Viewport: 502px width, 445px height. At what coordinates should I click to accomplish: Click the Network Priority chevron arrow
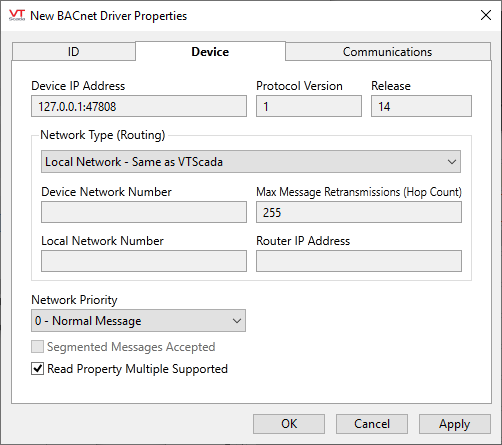pos(237,321)
